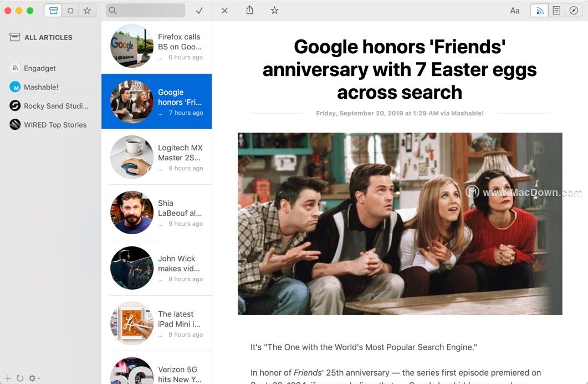
Task: Click the Logitech mouse thumbnail
Action: click(x=132, y=157)
